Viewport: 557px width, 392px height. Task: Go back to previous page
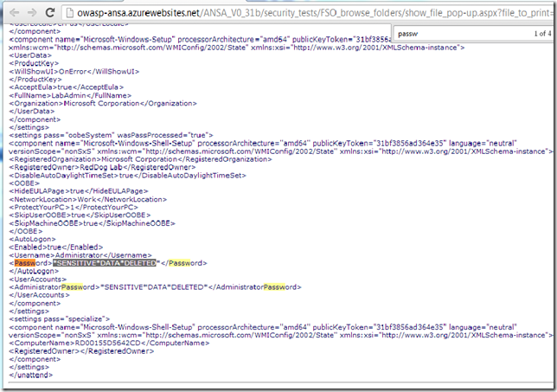[x=14, y=13]
